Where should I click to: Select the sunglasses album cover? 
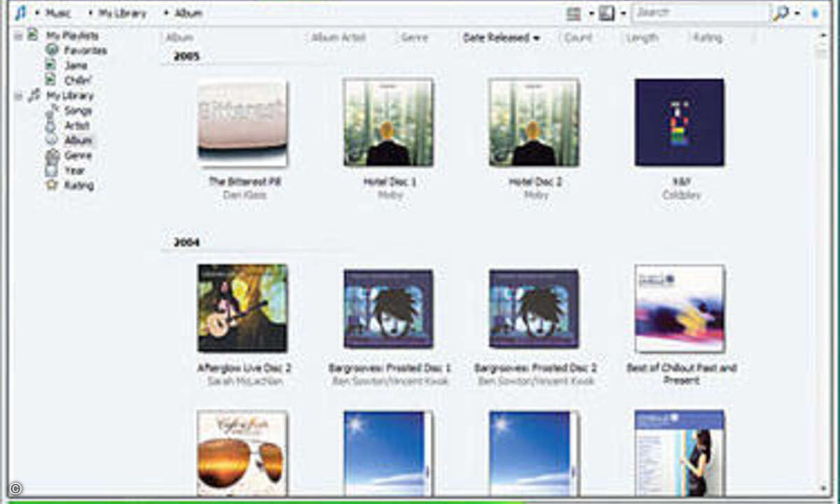(242, 454)
